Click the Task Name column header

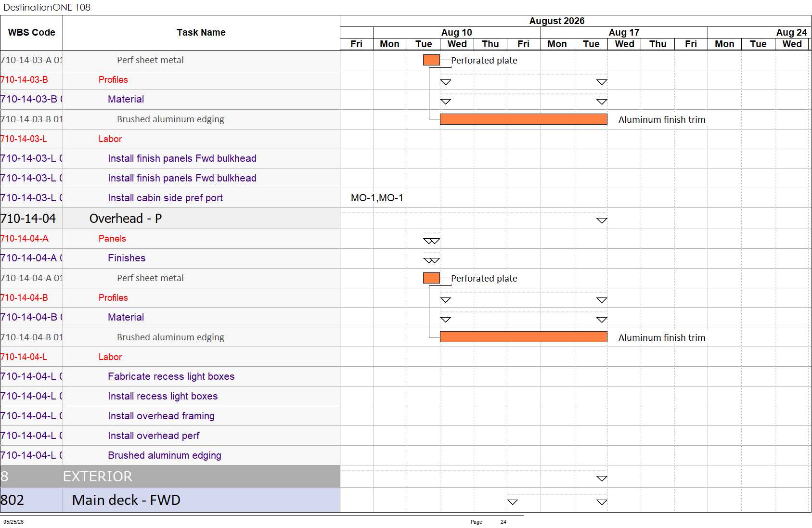click(x=201, y=33)
